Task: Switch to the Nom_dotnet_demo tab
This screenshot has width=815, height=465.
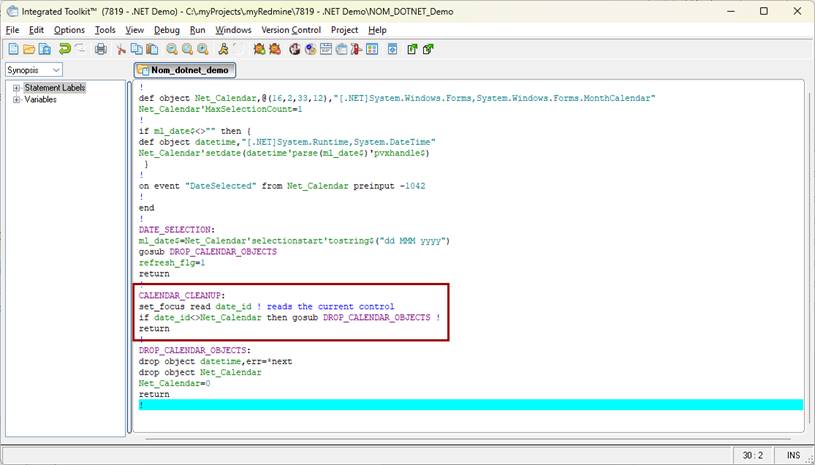Action: pyautogui.click(x=185, y=70)
